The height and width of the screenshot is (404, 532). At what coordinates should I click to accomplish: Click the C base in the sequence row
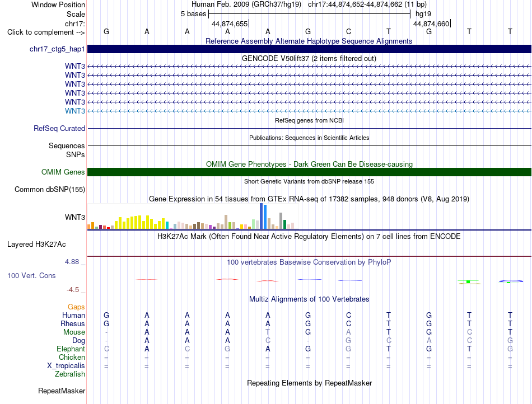[x=348, y=31]
